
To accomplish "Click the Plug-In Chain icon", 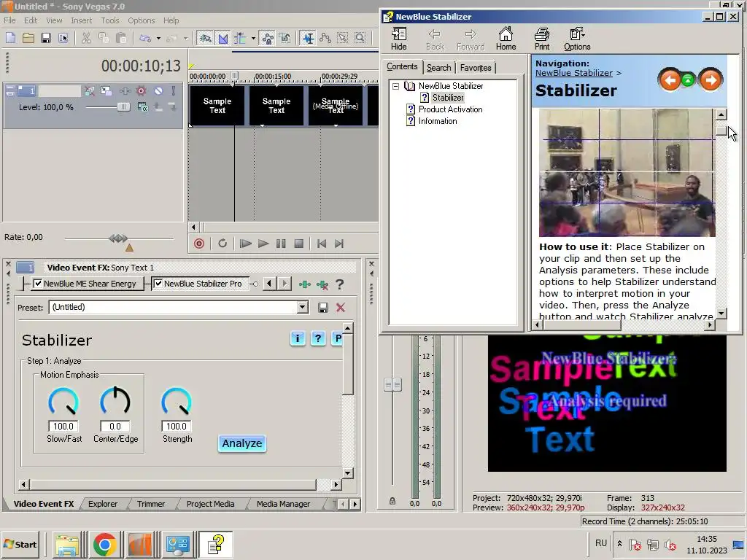I will [305, 284].
